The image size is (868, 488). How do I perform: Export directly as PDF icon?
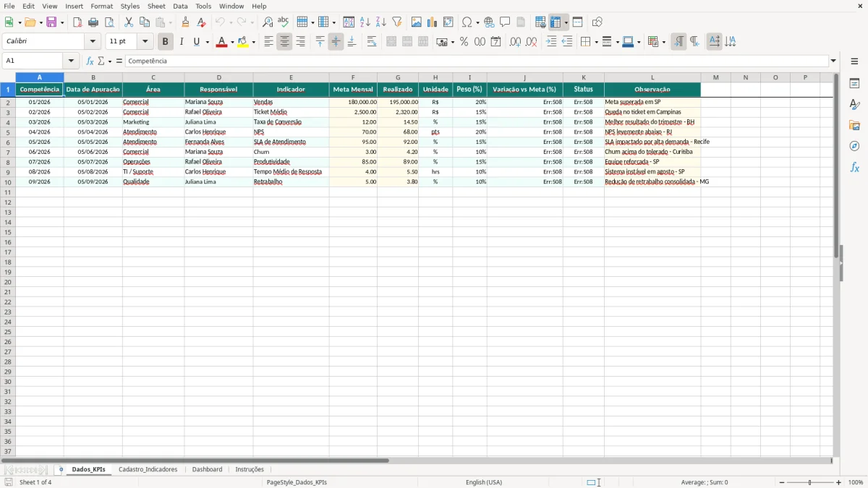[77, 22]
